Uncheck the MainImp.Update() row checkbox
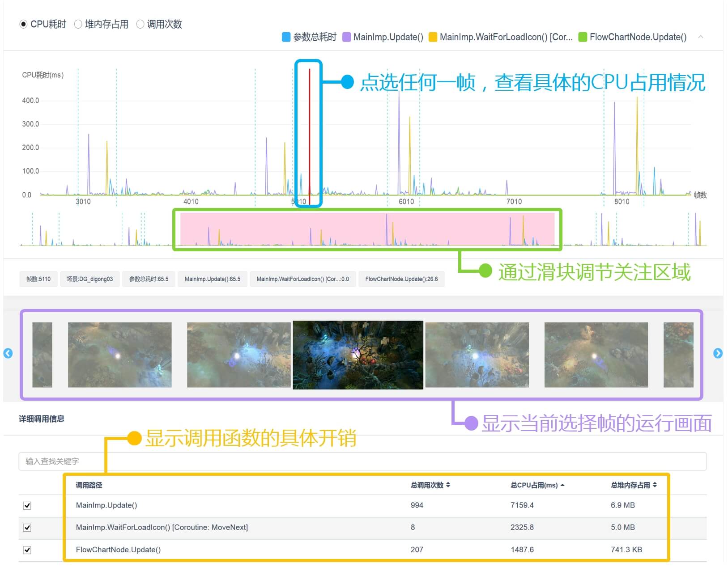The image size is (728, 567). 27,505
